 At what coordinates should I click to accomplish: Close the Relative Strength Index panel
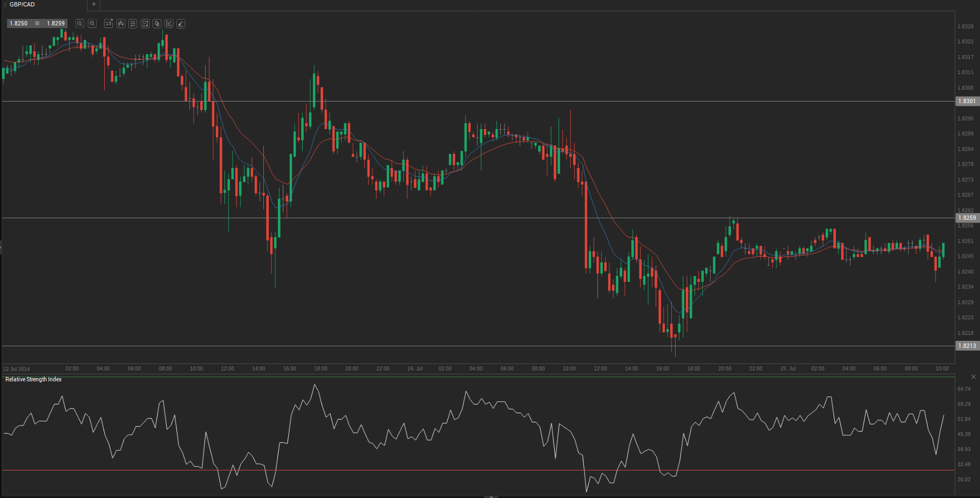[x=974, y=376]
